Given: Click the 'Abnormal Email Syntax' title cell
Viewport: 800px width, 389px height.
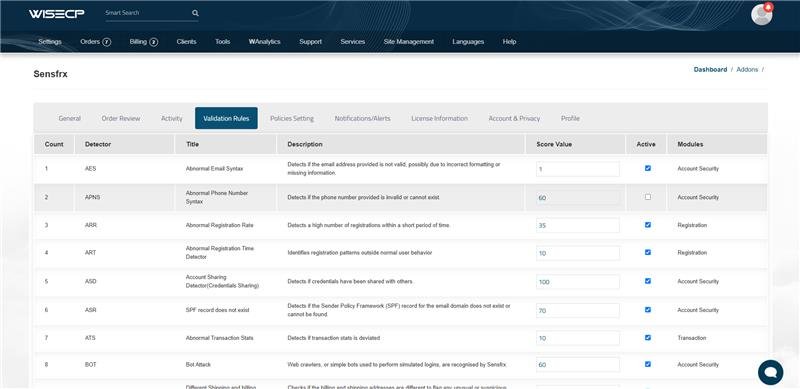Looking at the screenshot, I should tap(214, 168).
